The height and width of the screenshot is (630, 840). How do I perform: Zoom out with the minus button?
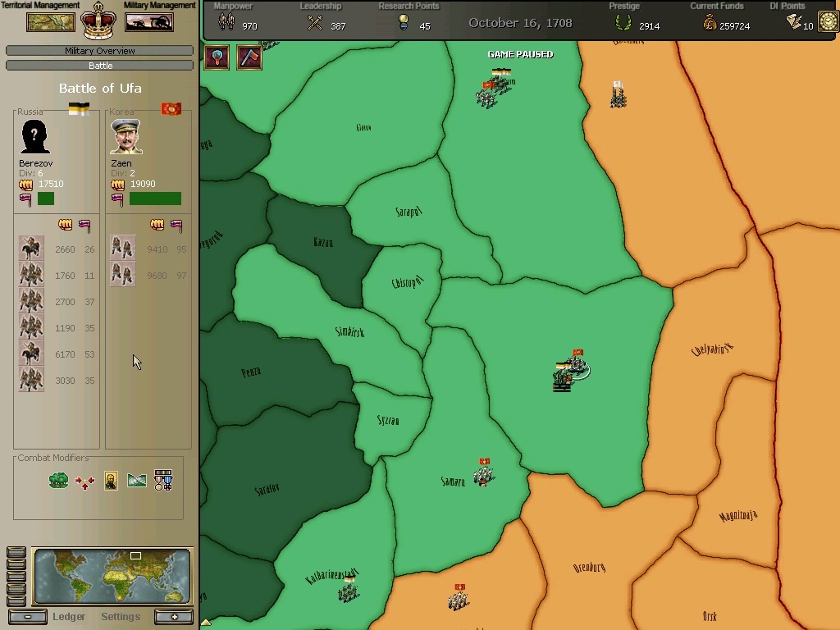click(28, 617)
